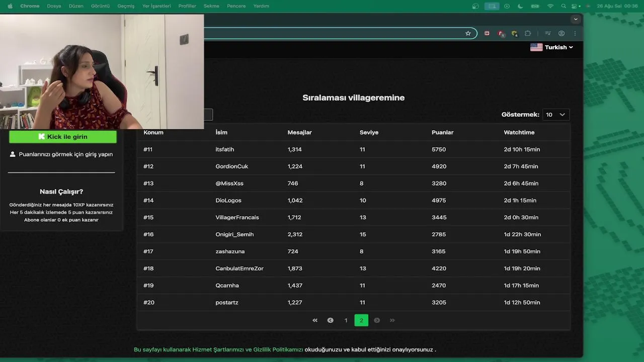Open the Apple menu
The width and height of the screenshot is (644, 362).
(10, 6)
